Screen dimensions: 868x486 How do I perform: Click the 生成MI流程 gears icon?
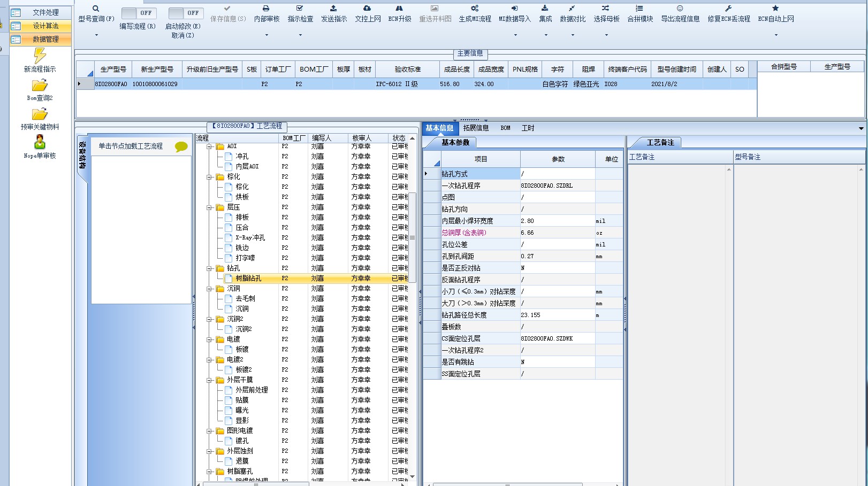475,9
